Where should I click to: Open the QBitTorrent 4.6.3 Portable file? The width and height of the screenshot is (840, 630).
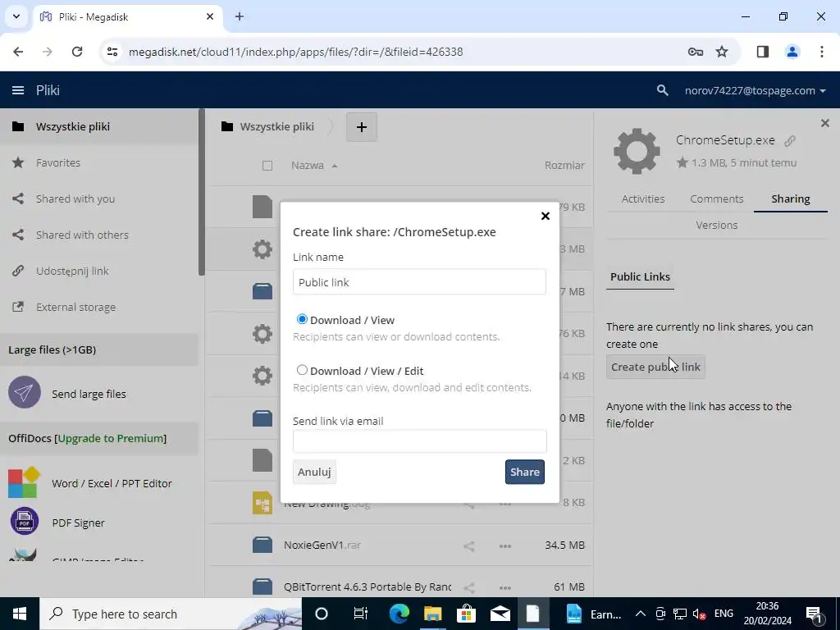(367, 587)
